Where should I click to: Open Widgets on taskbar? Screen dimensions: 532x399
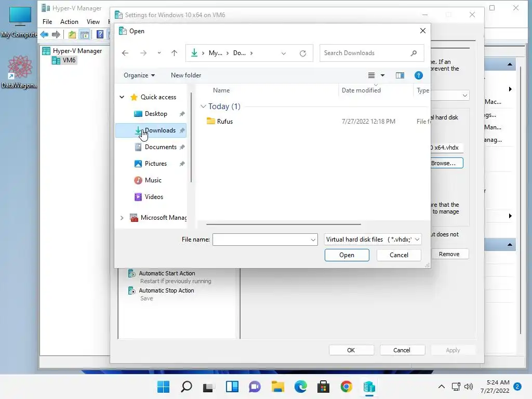pyautogui.click(x=232, y=387)
